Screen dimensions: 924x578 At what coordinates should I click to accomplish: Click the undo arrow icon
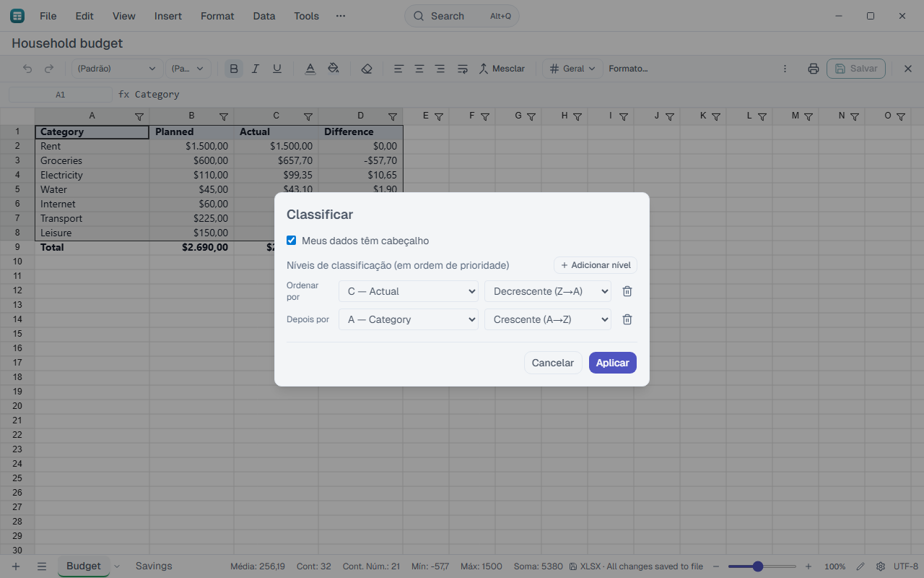(27, 69)
